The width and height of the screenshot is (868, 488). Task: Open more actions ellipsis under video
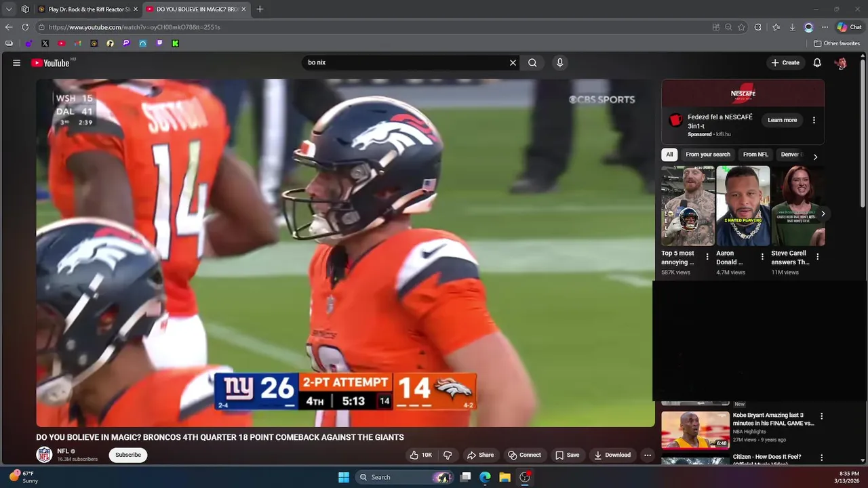648,455
